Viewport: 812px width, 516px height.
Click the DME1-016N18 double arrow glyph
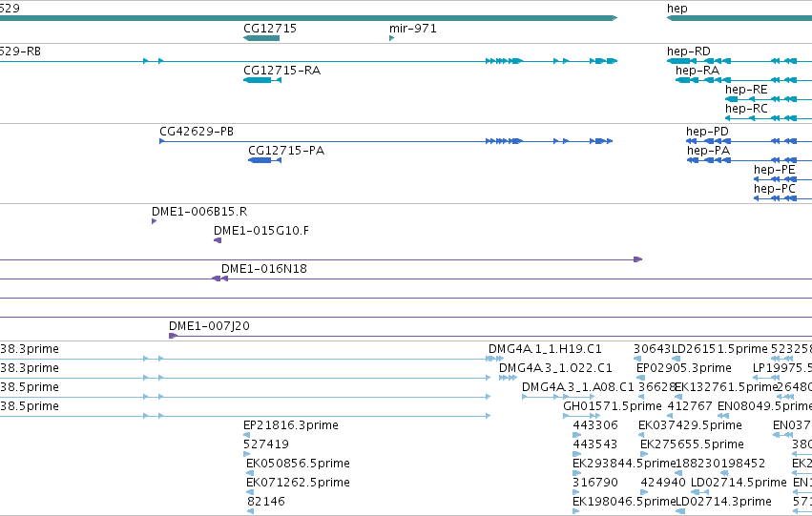(x=219, y=279)
